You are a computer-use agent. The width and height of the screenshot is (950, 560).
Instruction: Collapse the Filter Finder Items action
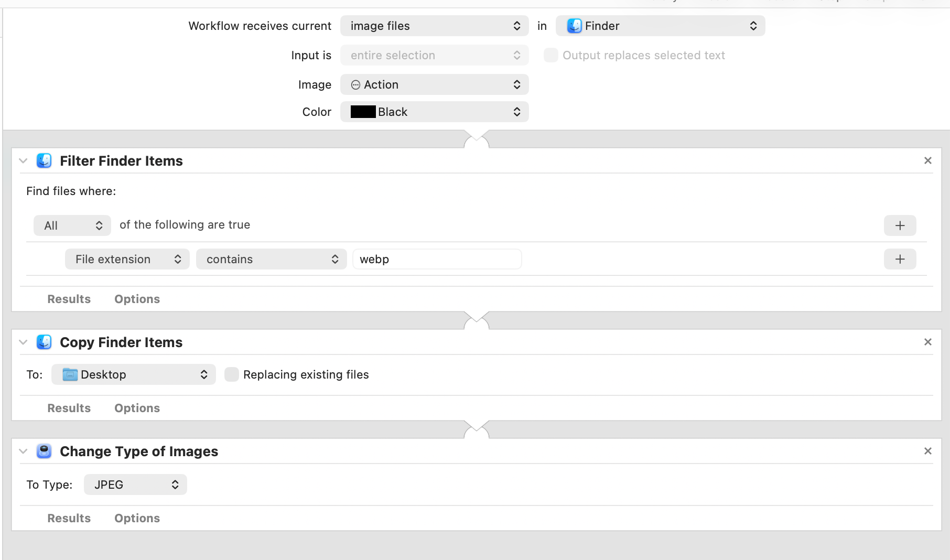23,160
